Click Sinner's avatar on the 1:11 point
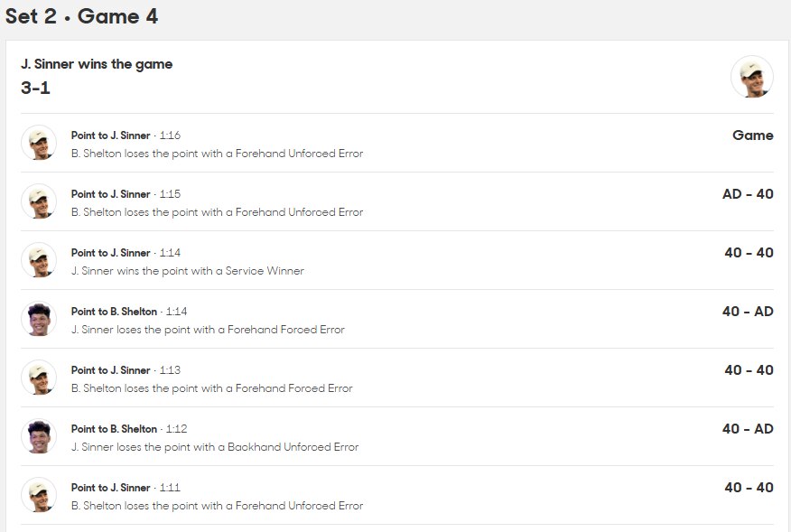This screenshot has width=791, height=532. tap(39, 495)
